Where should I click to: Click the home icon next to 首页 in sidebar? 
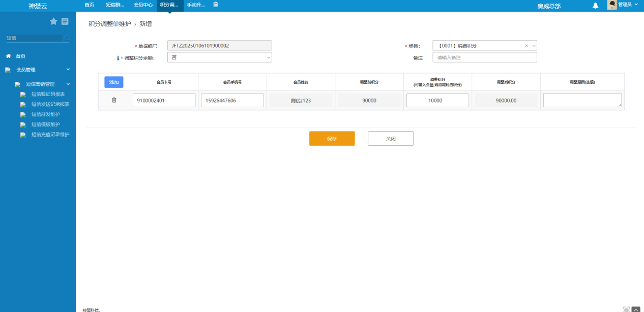(x=8, y=56)
